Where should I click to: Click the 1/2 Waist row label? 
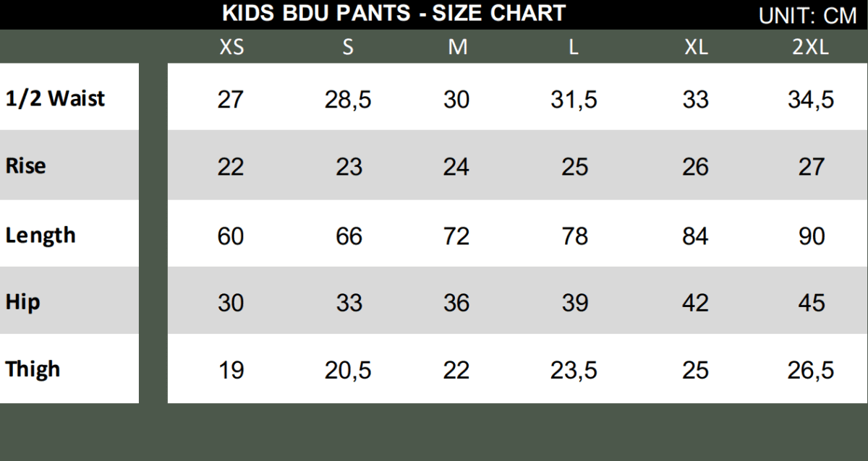55,98
